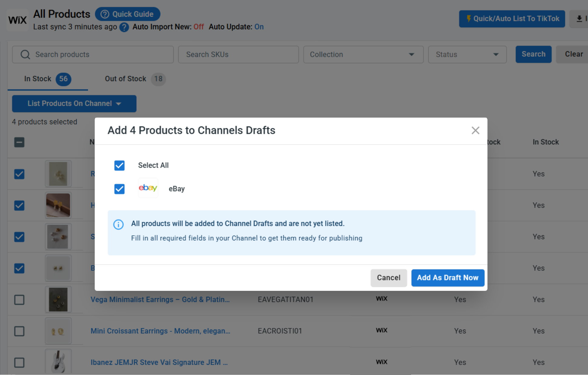Uncheck the Select All checkbox
This screenshot has width=588, height=375.
coord(119,166)
